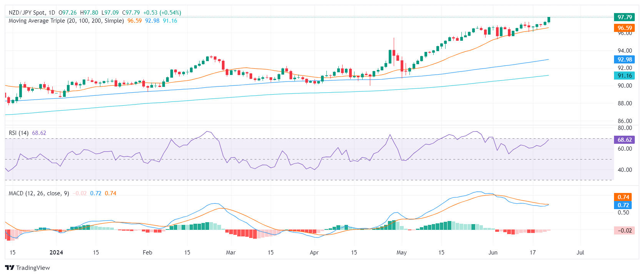644x276 pixels.
Task: Click the Jun label on the time axis
Action: coord(493,253)
